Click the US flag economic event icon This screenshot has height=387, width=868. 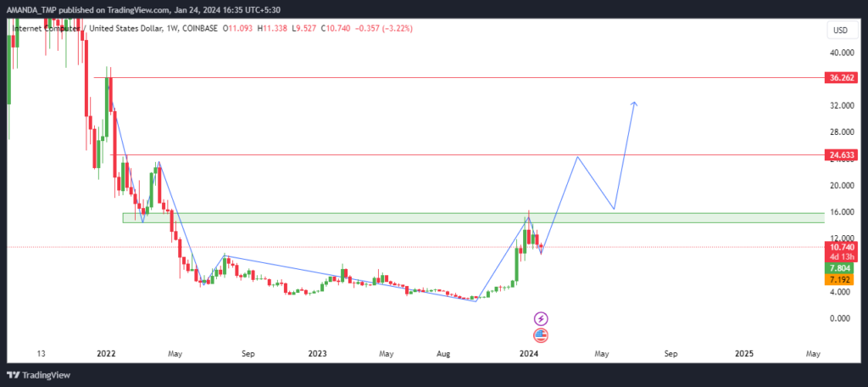(x=541, y=335)
